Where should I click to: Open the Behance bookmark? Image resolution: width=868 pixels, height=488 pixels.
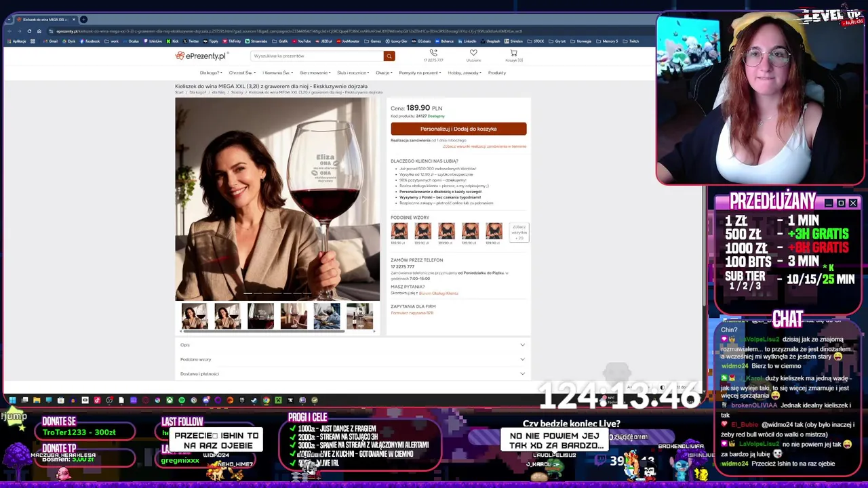point(444,41)
